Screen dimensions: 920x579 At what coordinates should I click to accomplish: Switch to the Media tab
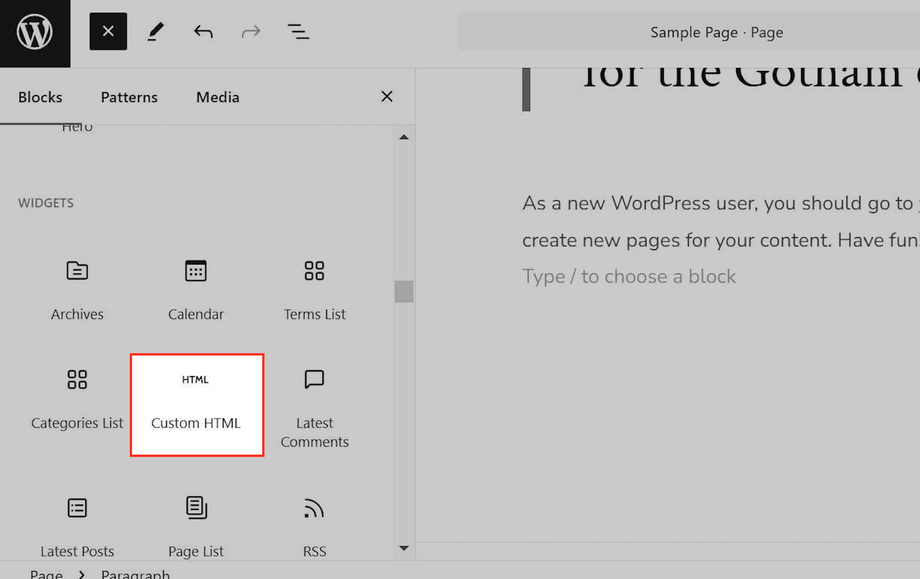(x=218, y=97)
